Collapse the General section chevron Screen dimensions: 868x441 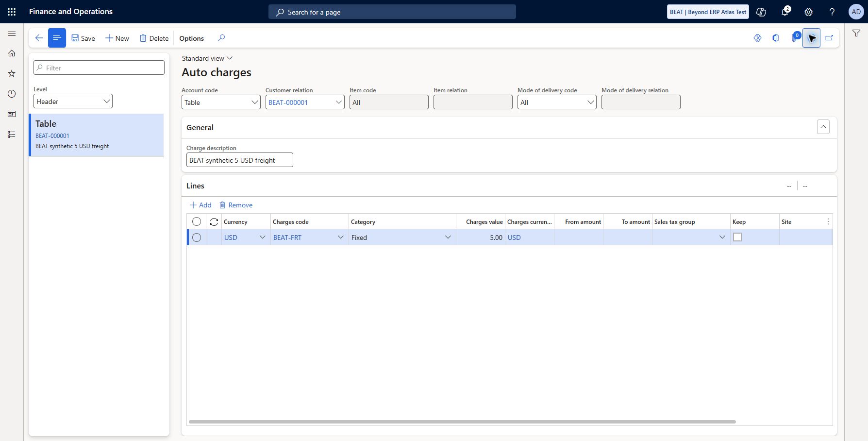pyautogui.click(x=823, y=127)
